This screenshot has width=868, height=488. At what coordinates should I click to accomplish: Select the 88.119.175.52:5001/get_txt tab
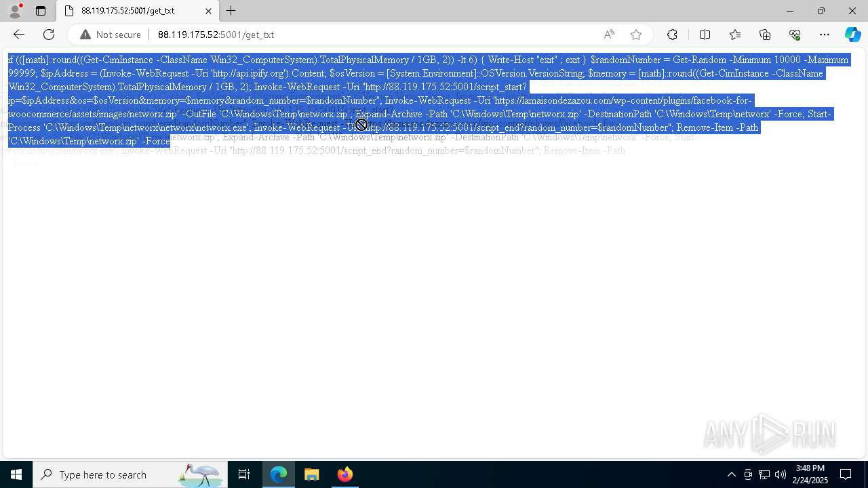click(x=139, y=11)
